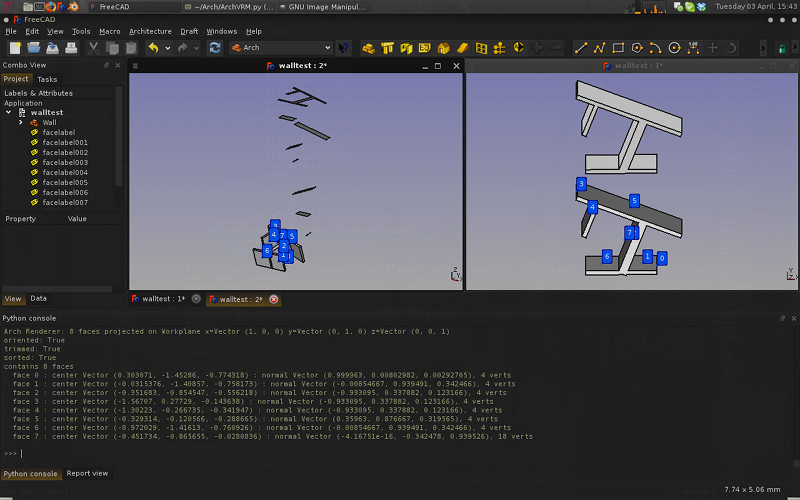This screenshot has height=500, width=800.
Task: Open the File menu
Action: tap(11, 31)
